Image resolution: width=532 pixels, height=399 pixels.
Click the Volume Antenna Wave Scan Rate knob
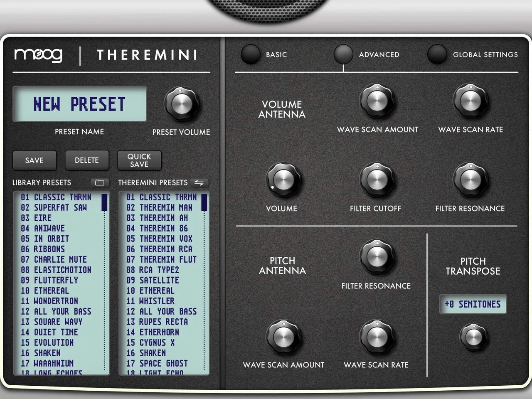click(x=470, y=101)
